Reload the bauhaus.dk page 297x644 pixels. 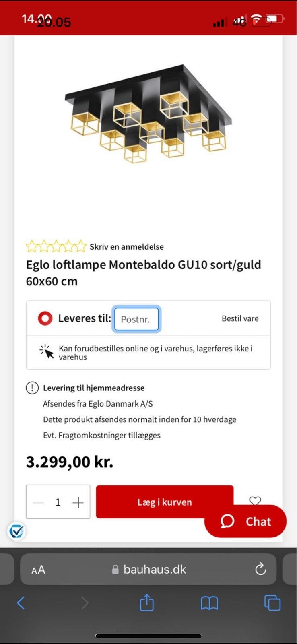click(261, 569)
